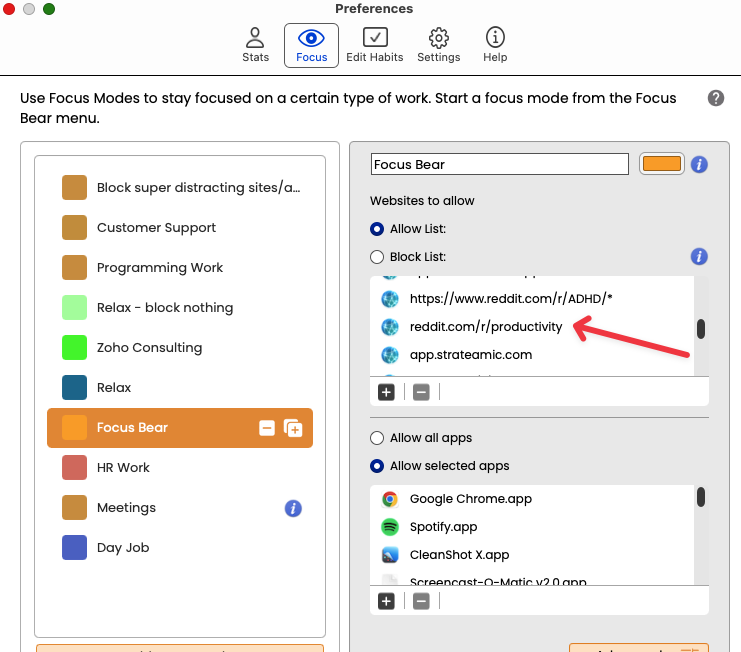Viewport: 741px width, 652px height.
Task: Click the HR Work red color swatch
Action: pos(74,467)
